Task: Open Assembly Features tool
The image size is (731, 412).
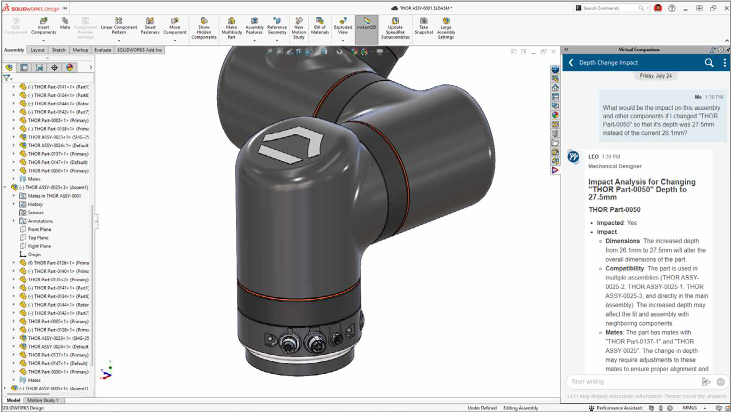Action: point(254,26)
